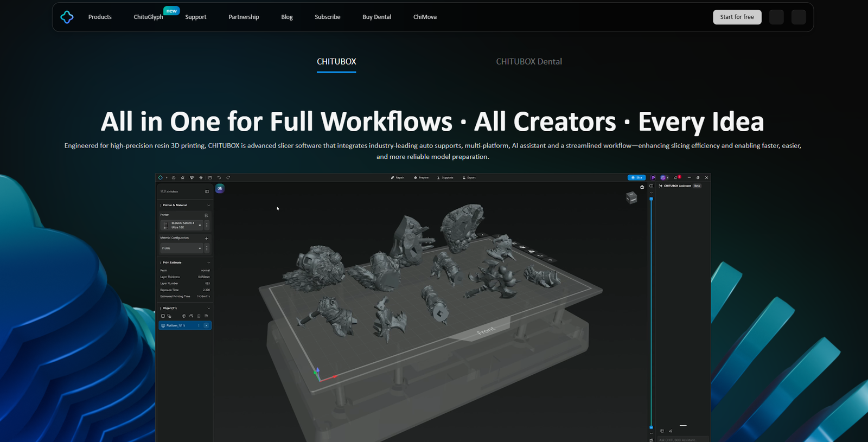Image resolution: width=868 pixels, height=442 pixels.
Task: Select the CHITUBOX tab
Action: coord(336,61)
